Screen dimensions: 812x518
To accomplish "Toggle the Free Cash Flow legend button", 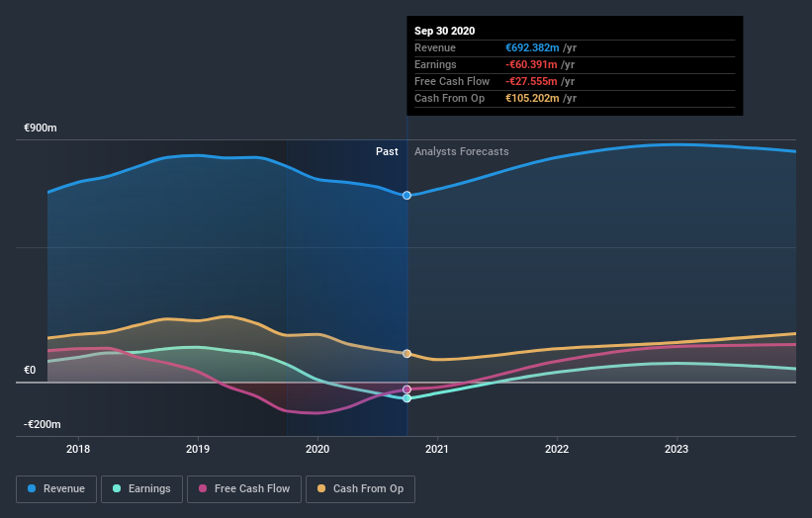I will click(244, 489).
